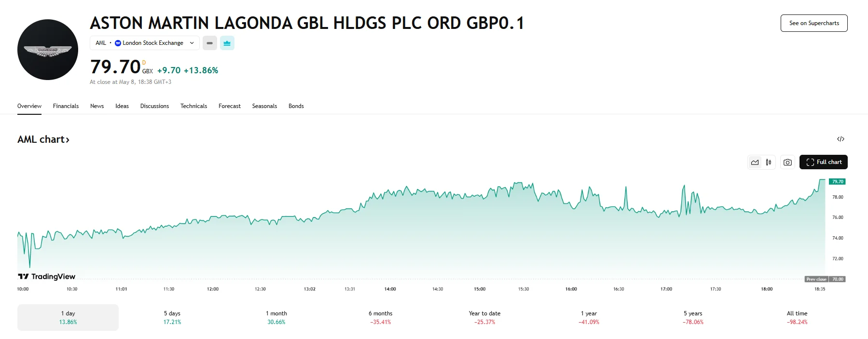868x339 pixels.
Task: Take a chart snapshot with camera icon
Action: coord(787,163)
